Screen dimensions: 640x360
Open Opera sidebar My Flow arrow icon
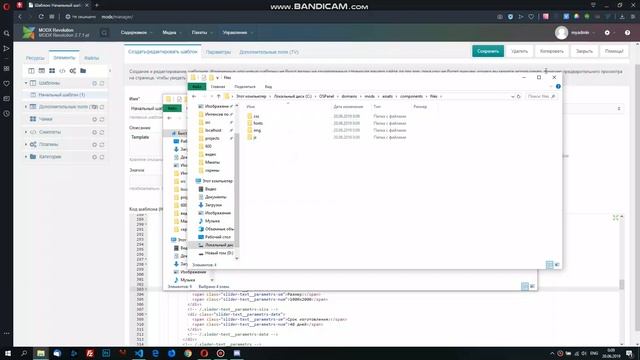(7, 49)
